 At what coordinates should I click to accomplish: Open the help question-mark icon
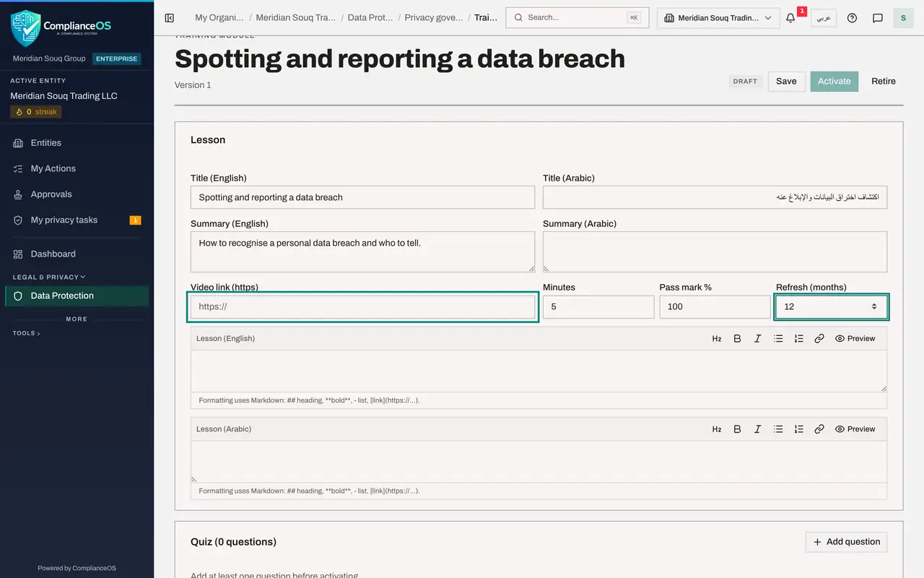[x=852, y=18]
